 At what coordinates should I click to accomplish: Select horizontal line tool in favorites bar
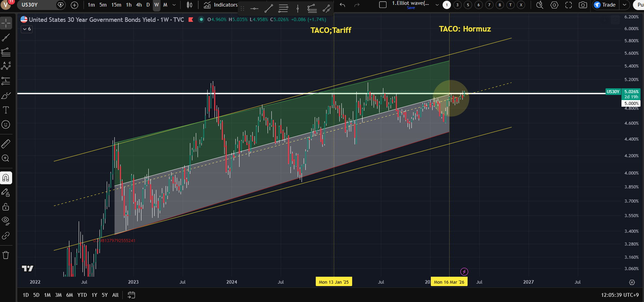pos(254,8)
